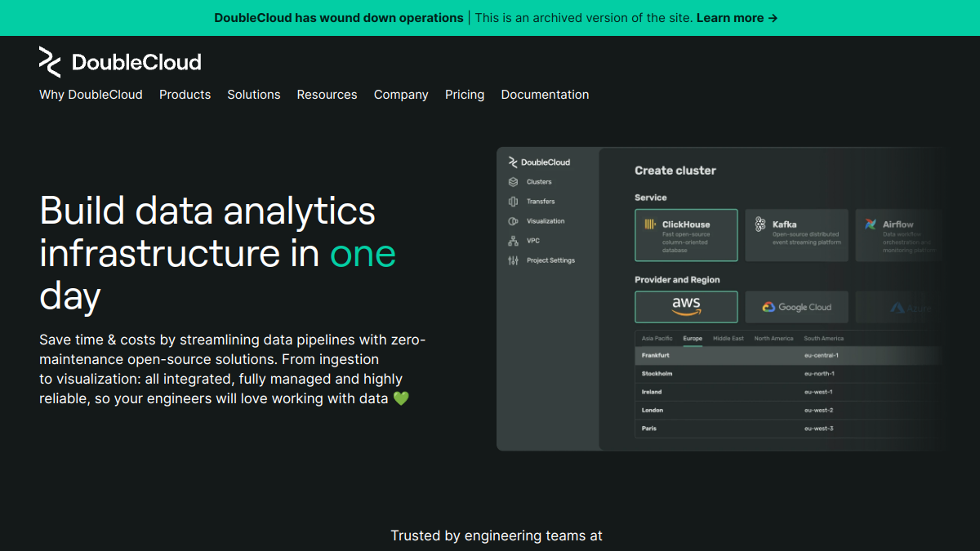Image resolution: width=980 pixels, height=551 pixels.
Task: Open Clusters via its sidebar icon
Action: point(513,182)
